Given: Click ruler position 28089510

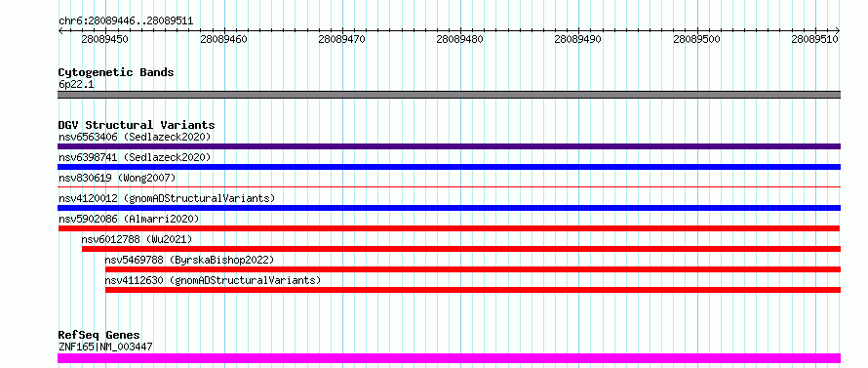Looking at the screenshot, I should coord(814,39).
